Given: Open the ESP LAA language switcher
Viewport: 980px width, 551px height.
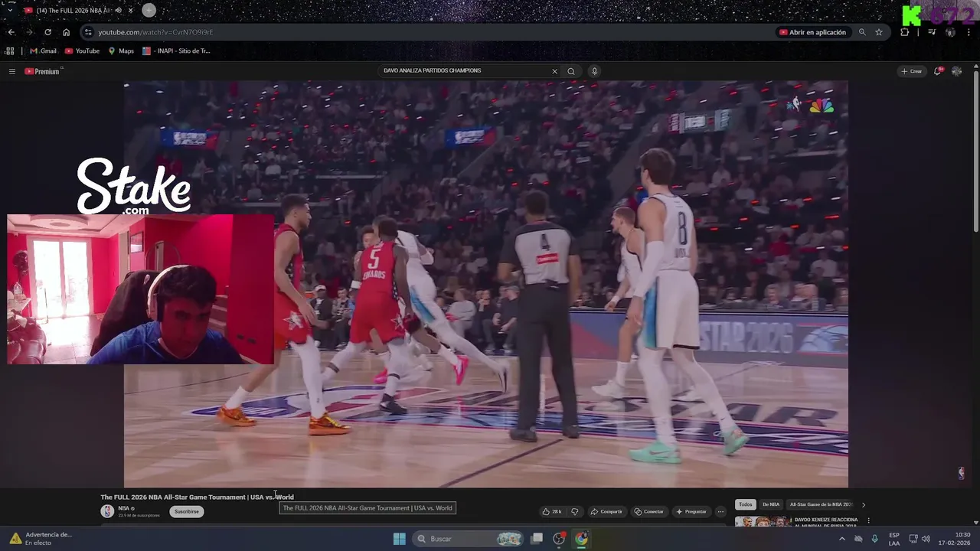Looking at the screenshot, I should coord(893,539).
